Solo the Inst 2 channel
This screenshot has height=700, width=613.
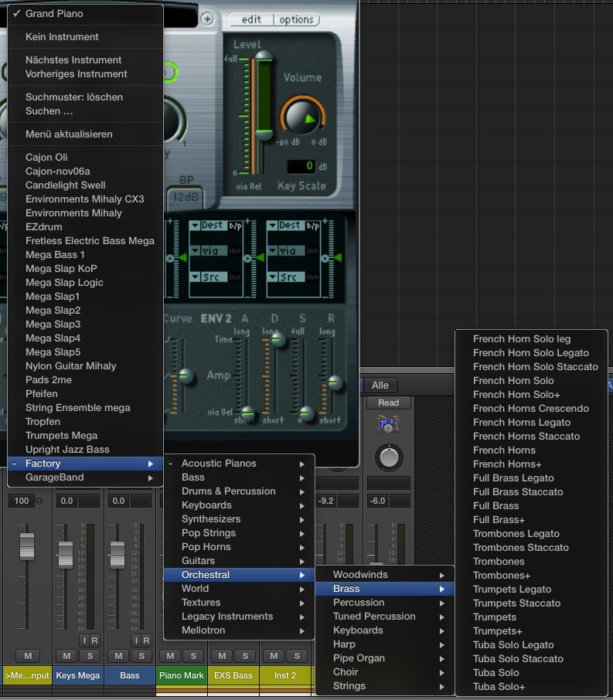pos(297,656)
